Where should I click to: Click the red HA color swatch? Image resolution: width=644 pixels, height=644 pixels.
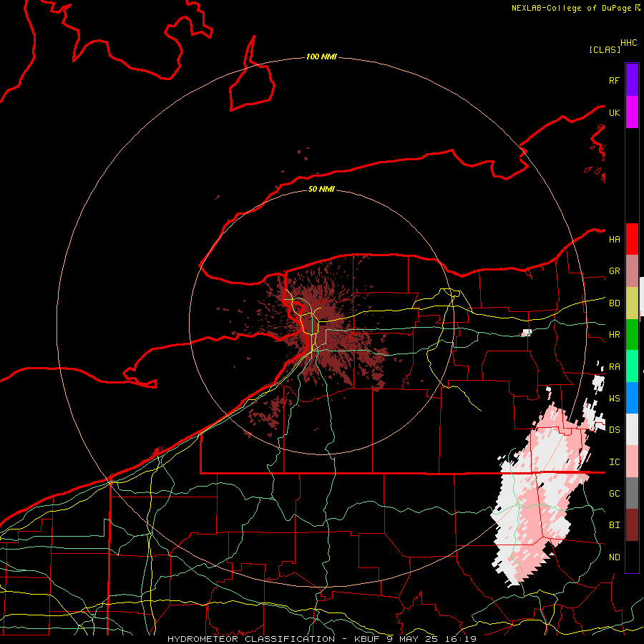pos(632,239)
